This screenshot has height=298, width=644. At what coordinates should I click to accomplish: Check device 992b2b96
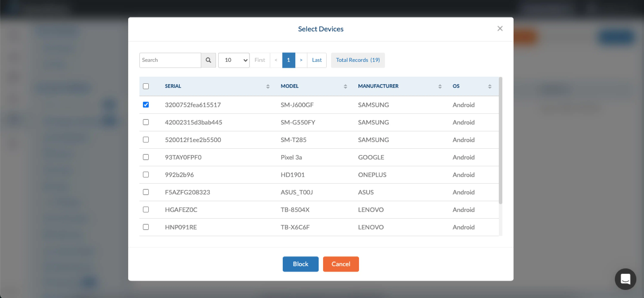(146, 175)
